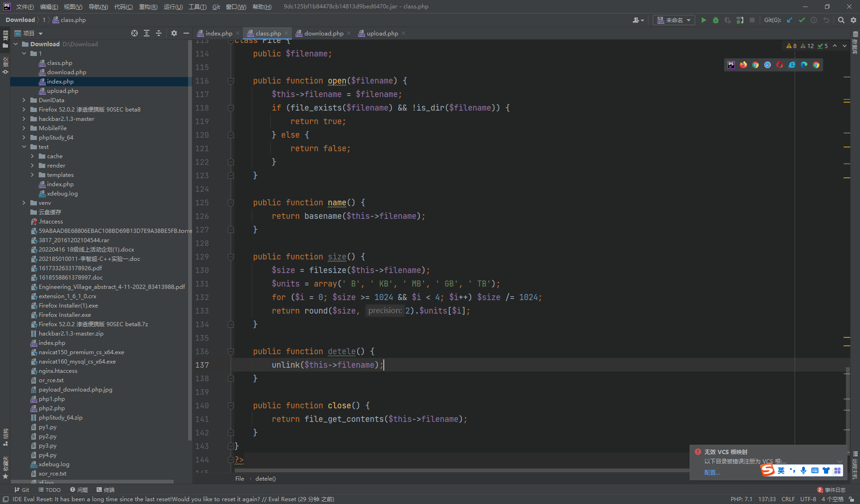This screenshot has height=504, width=860.
Task: Open the user account dropdown
Action: (x=638, y=20)
